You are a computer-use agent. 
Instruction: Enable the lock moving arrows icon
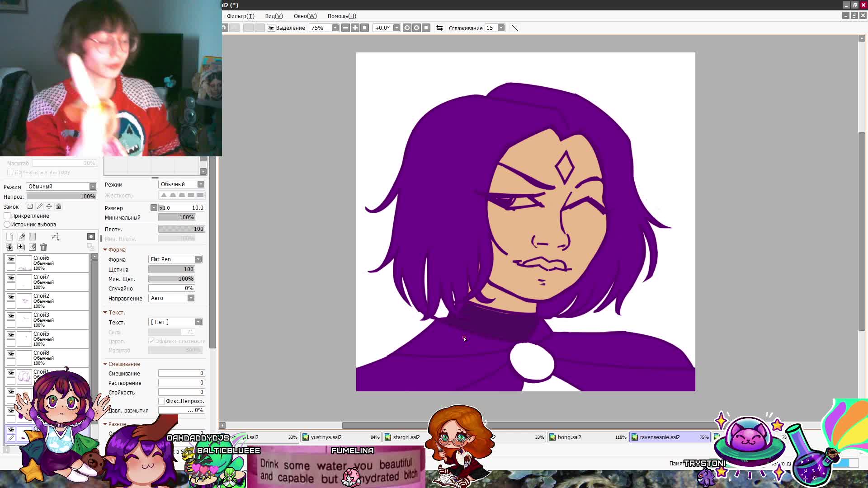pyautogui.click(x=49, y=206)
